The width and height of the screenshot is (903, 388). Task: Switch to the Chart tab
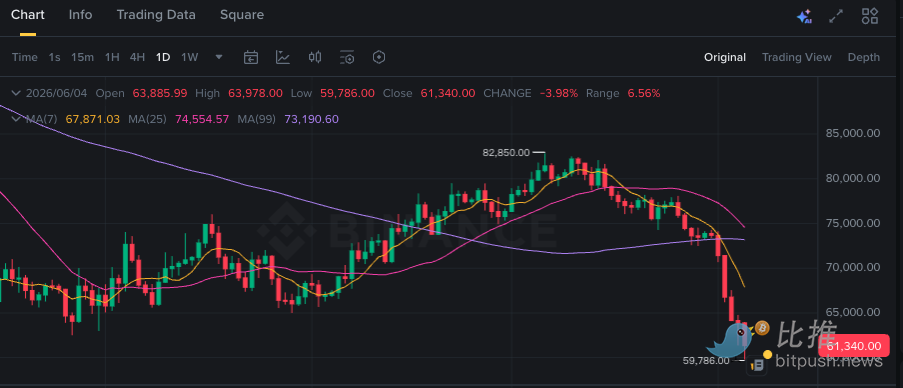pos(28,15)
